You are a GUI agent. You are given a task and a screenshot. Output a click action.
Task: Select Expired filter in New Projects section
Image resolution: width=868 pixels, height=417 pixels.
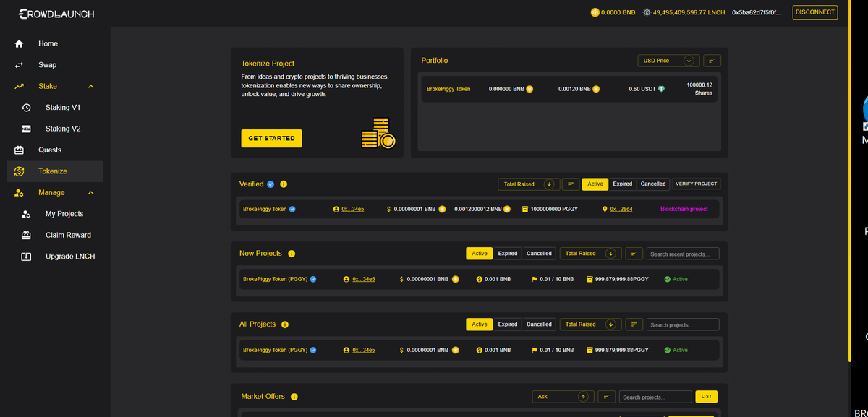[x=508, y=254]
